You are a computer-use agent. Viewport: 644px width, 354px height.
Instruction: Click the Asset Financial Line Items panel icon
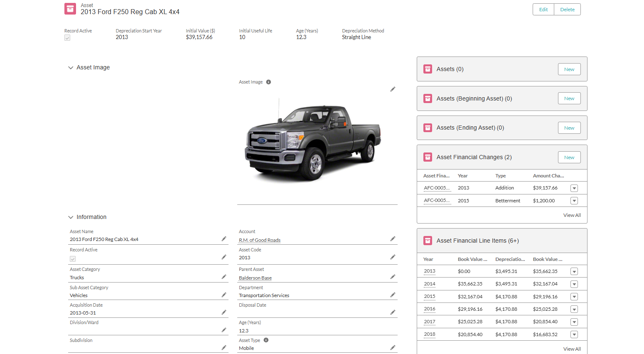(x=428, y=241)
